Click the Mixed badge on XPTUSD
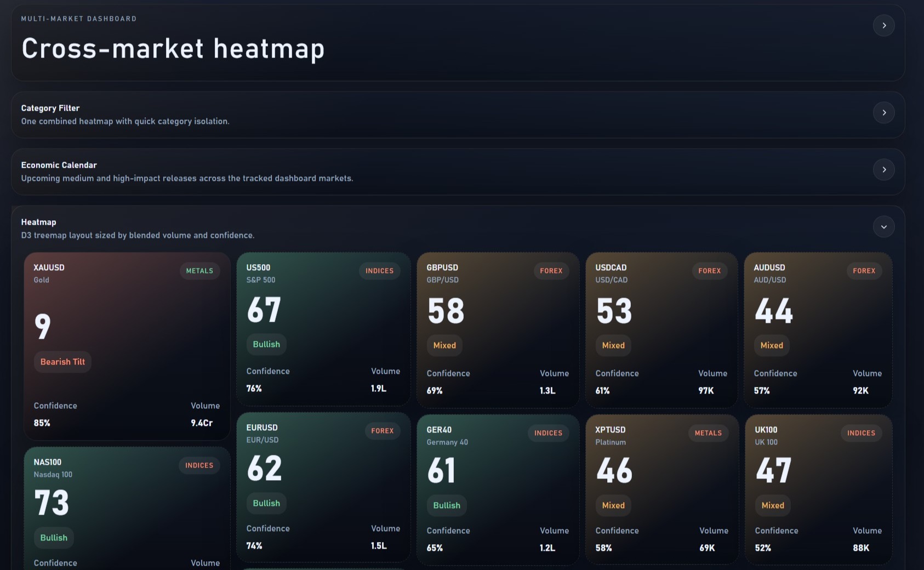This screenshot has height=570, width=924. (x=613, y=505)
